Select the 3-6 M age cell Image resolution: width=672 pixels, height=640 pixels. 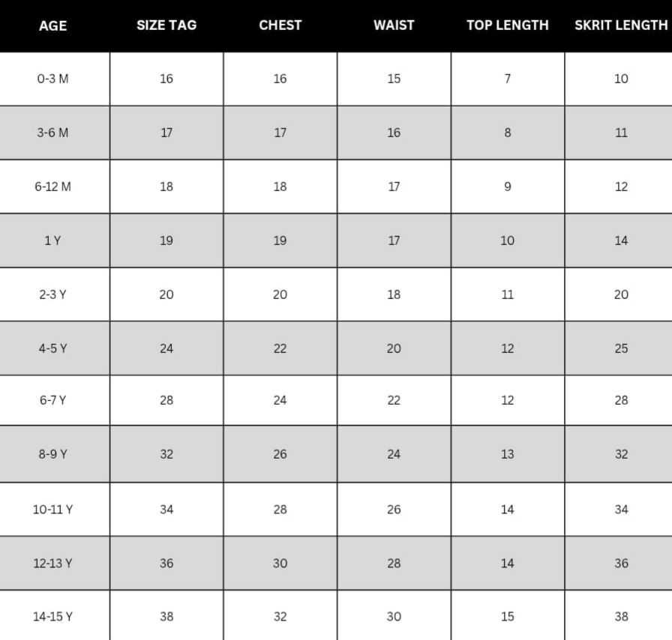(52, 133)
